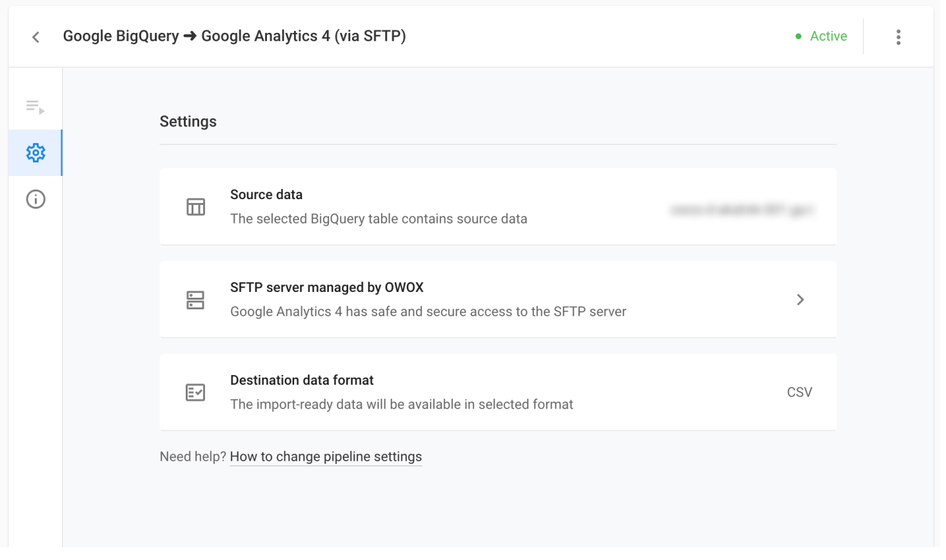Select the Settings gear sidebar tab
The image size is (946, 560).
tap(35, 153)
